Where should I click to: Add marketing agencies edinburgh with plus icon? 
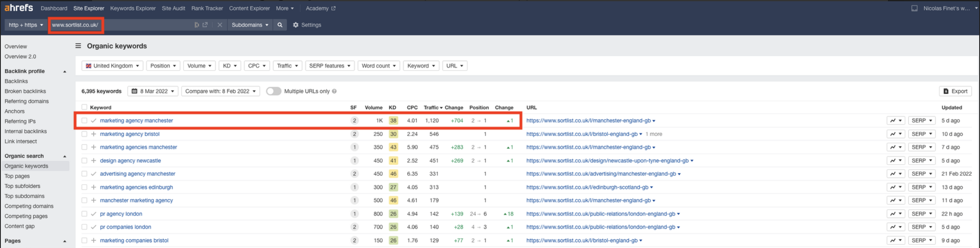point(94,187)
